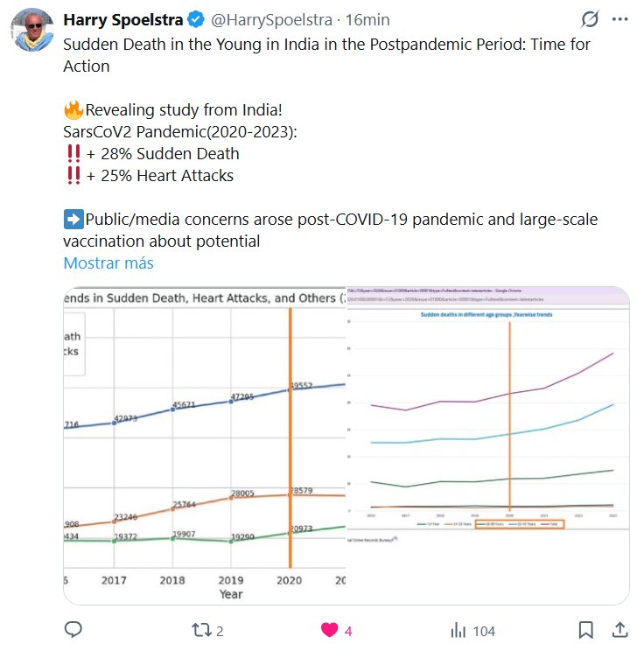
Task: Toggle the bookmark icon
Action: pyautogui.click(x=586, y=629)
